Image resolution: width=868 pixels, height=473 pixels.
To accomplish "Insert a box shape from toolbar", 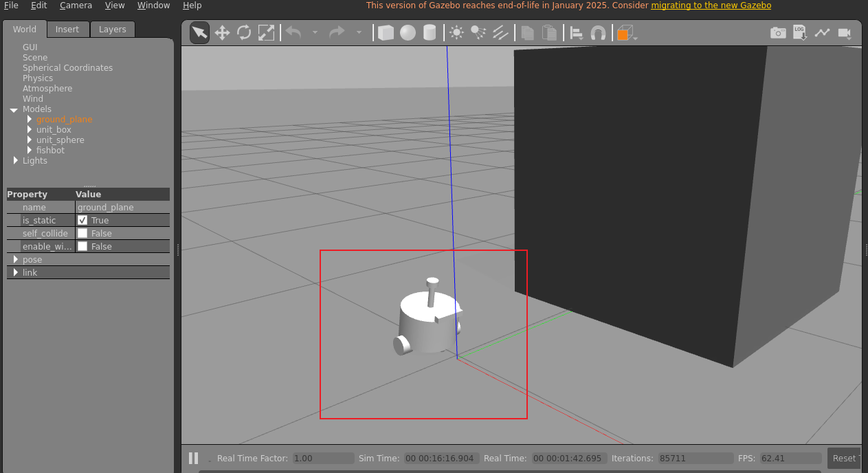I will (386, 32).
